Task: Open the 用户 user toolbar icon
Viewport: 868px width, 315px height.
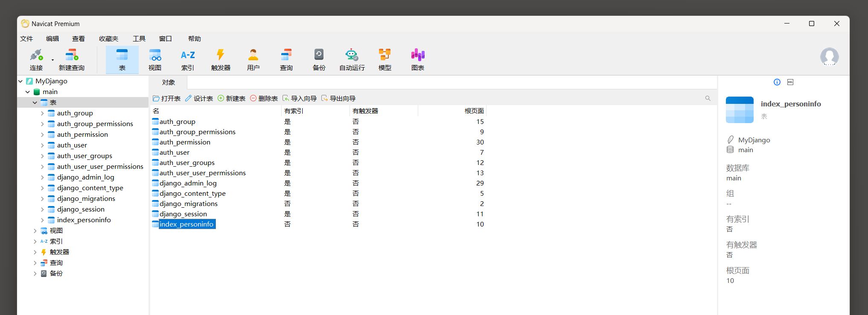Action: pyautogui.click(x=253, y=59)
